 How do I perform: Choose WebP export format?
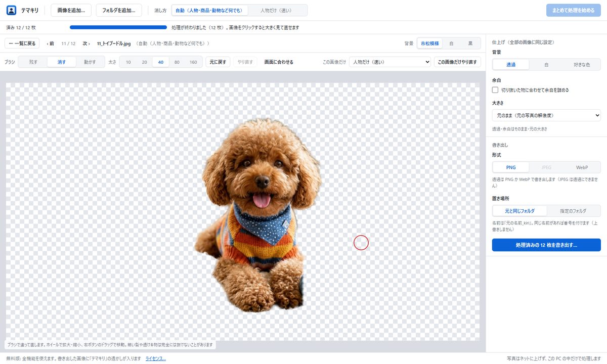[582, 167]
